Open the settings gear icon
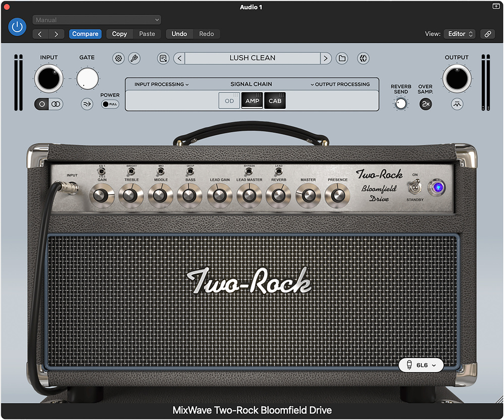Viewport: 504px width, 420px height. [118, 58]
